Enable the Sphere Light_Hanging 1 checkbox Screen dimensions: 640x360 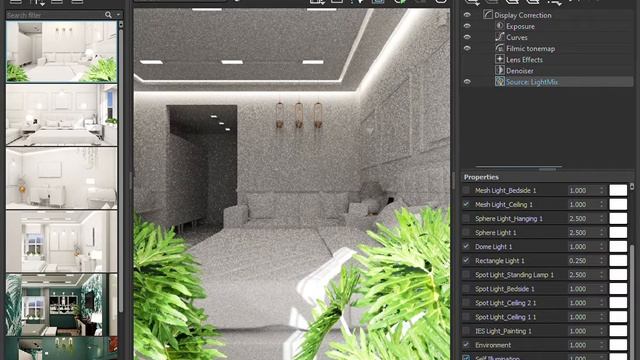[x=466, y=218]
